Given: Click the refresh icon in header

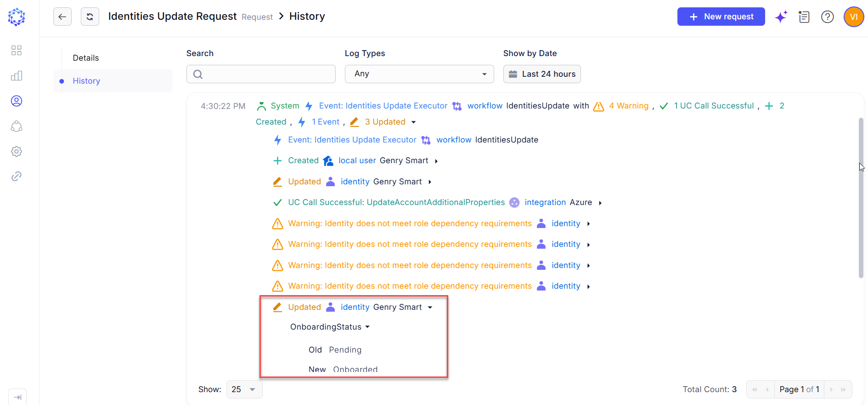Looking at the screenshot, I should pyautogui.click(x=90, y=17).
